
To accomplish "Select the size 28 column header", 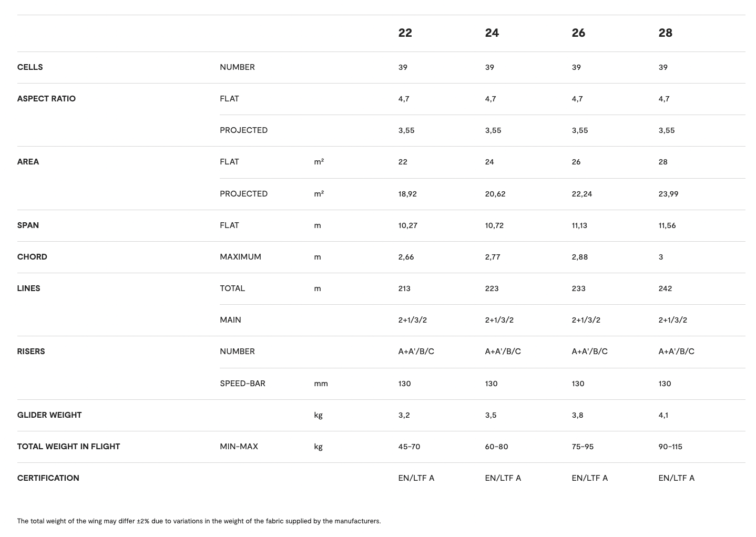I will click(665, 33).
